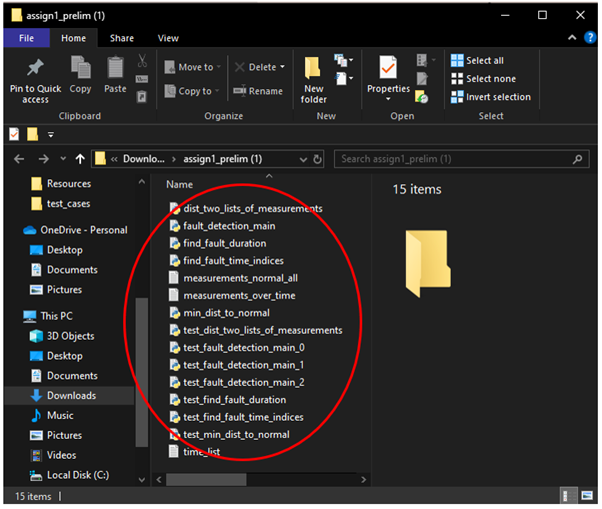The height and width of the screenshot is (509, 602).
Task: Open the Help question mark icon
Action: coord(590,38)
